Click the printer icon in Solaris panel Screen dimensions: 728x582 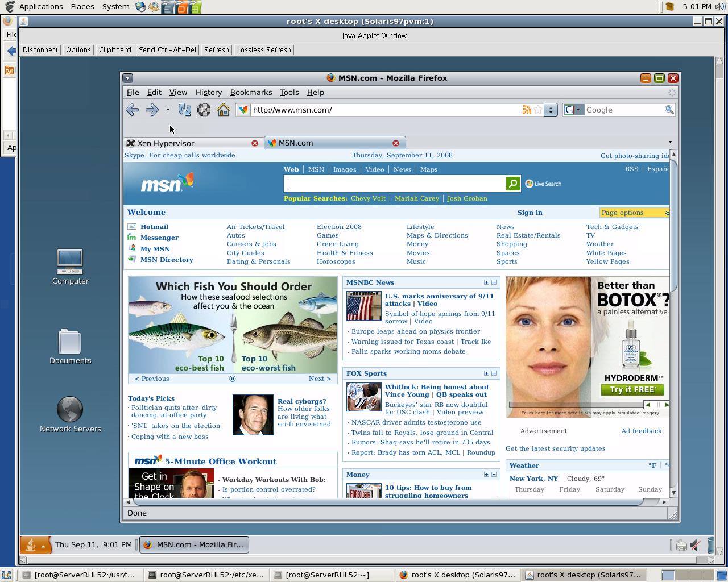point(681,546)
